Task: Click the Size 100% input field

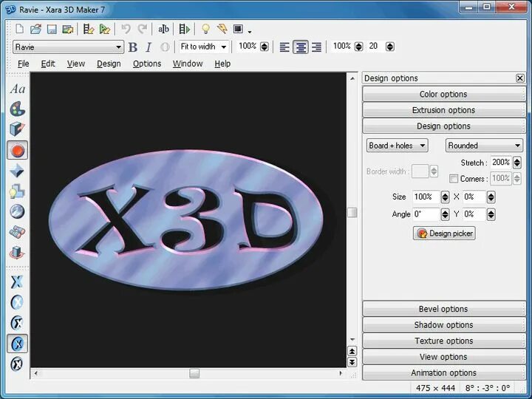Action: [426, 197]
